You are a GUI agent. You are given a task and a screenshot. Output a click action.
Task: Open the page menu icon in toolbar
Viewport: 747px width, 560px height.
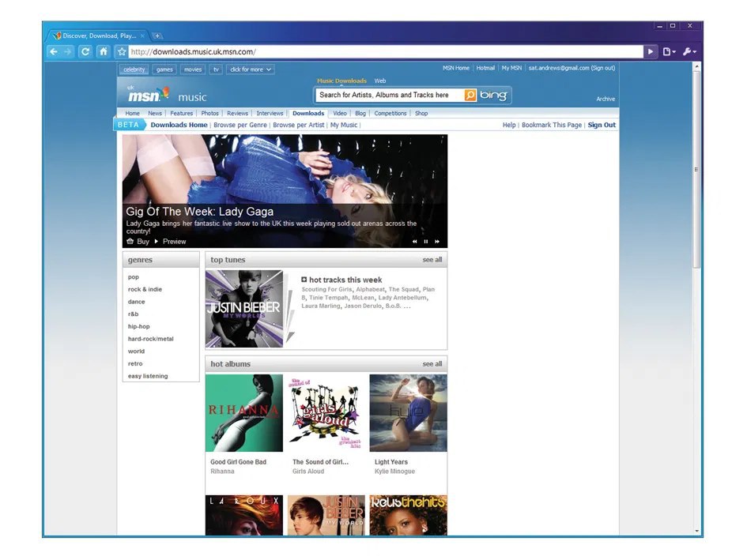click(669, 51)
